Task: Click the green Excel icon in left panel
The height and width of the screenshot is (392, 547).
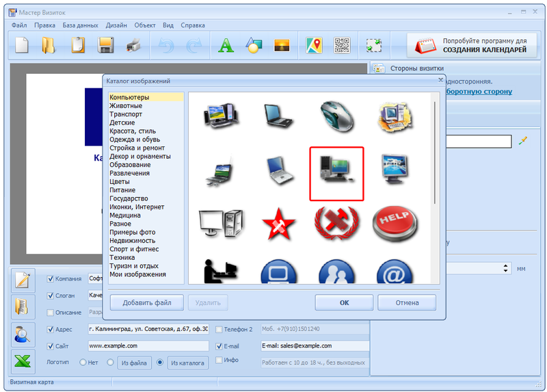Action: coord(23,361)
